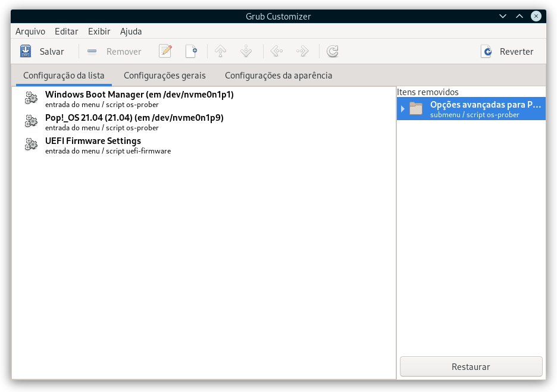Click the right arrow create-submenu icon
557x392 pixels.
(x=302, y=51)
